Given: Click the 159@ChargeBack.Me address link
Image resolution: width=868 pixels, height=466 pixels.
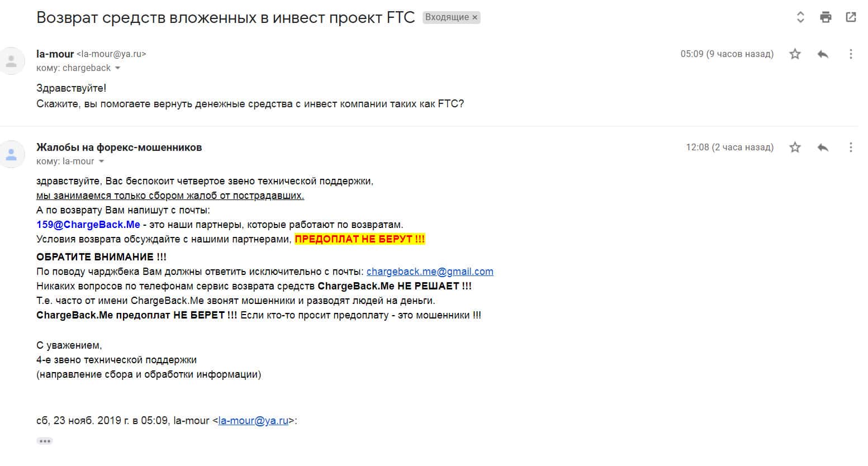Looking at the screenshot, I should 88,225.
